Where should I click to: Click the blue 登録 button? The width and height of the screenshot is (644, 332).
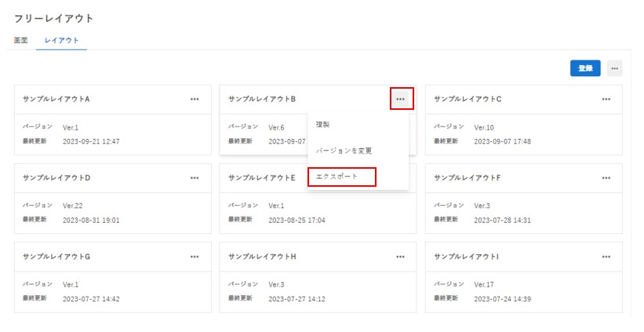pos(585,68)
